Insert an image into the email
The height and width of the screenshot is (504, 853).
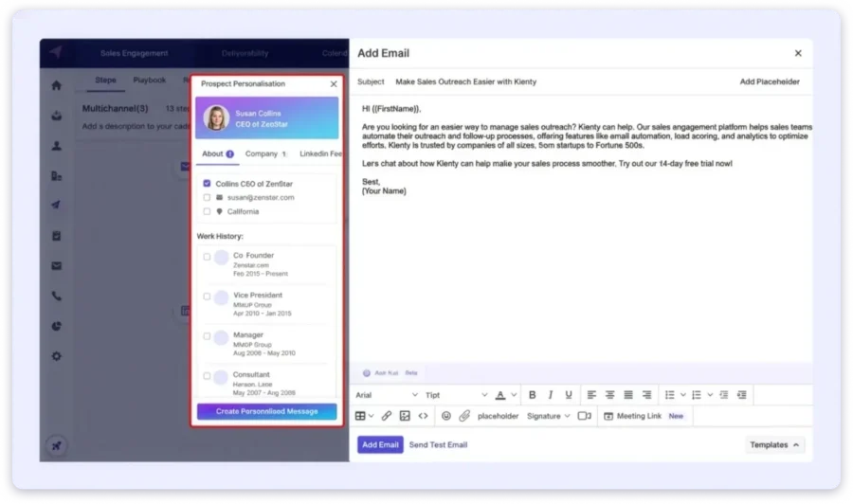(405, 416)
